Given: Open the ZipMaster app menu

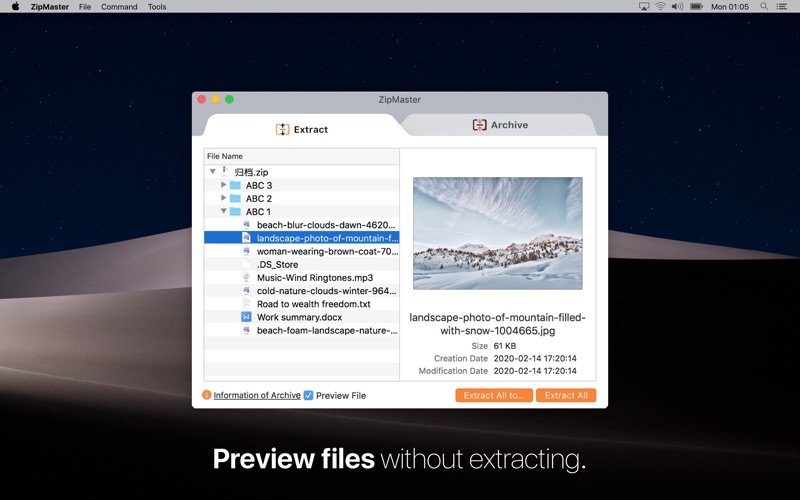Looking at the screenshot, I should [x=49, y=7].
